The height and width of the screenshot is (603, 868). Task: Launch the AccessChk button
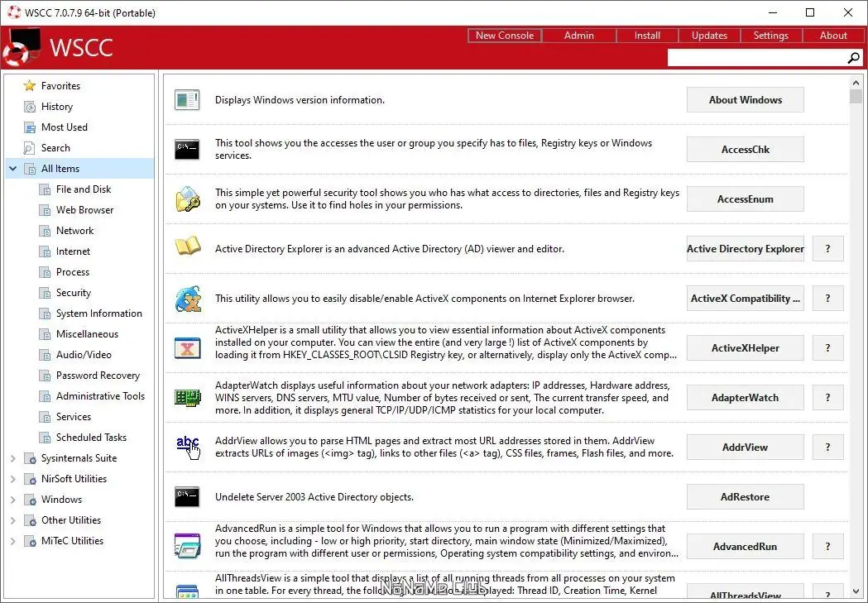[745, 150]
